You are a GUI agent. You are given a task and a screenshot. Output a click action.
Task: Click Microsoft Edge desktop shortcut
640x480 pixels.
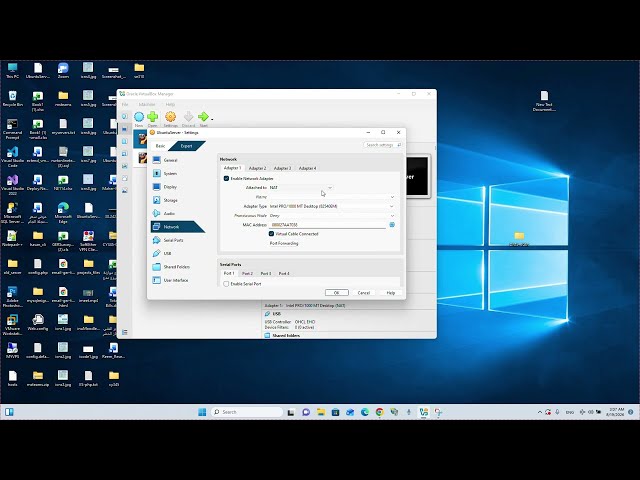(63, 213)
